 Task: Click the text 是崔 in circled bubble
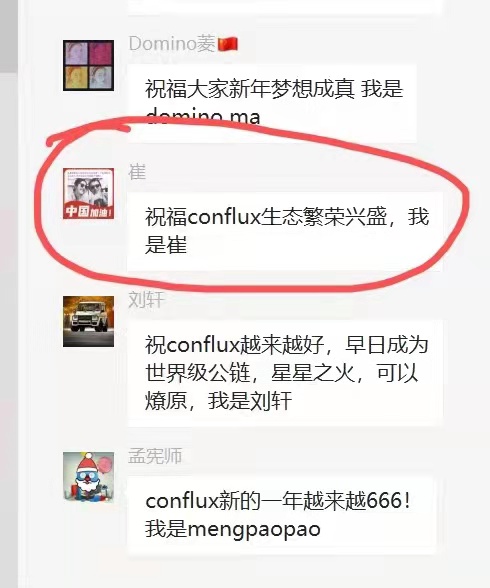pos(166,245)
